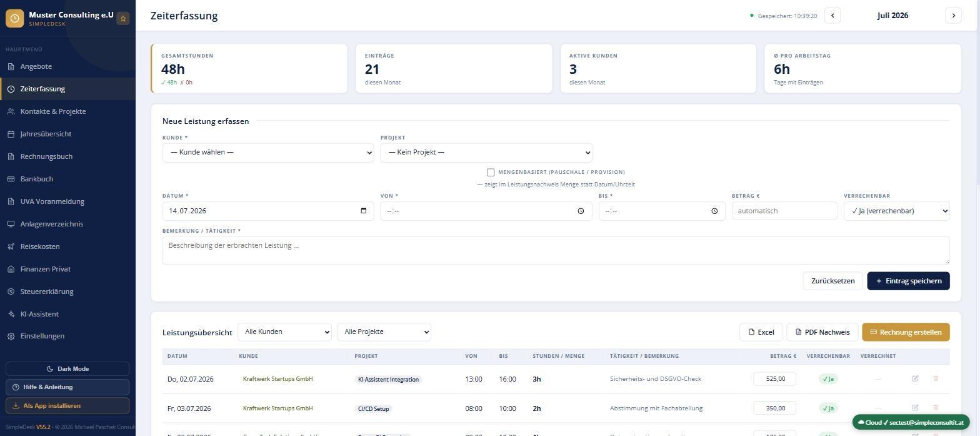Click the favorite star icon beside company name
Screen dimensions: 980x436
point(123,19)
